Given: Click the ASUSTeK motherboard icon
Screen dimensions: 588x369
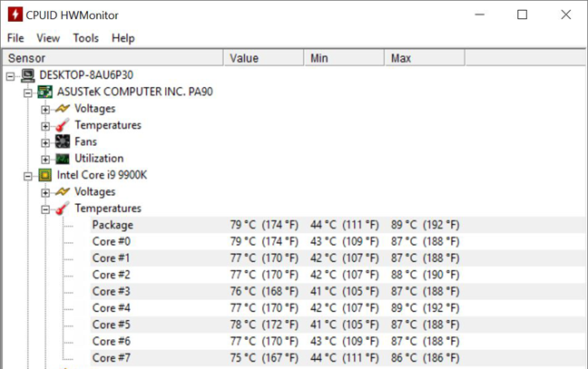Looking at the screenshot, I should coord(45,92).
